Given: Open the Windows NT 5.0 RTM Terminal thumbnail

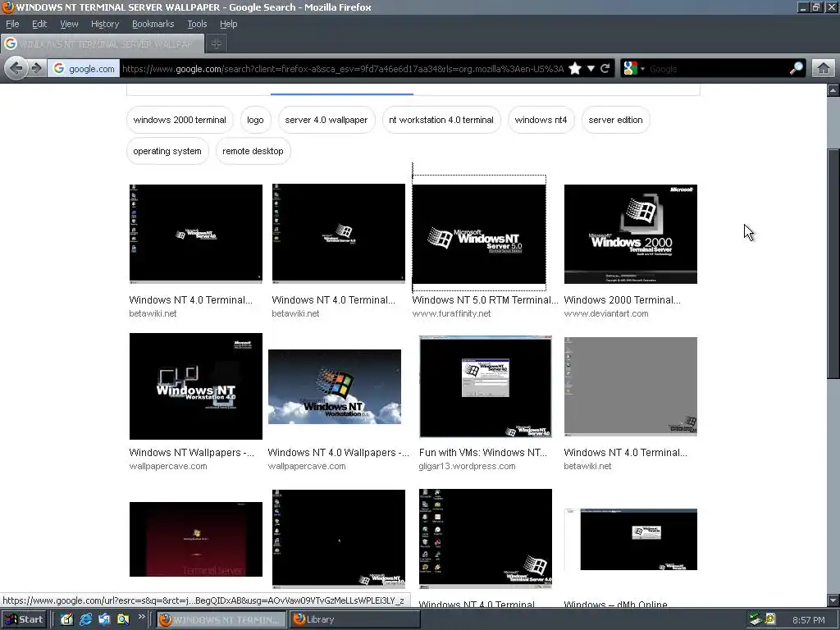Looking at the screenshot, I should (479, 234).
